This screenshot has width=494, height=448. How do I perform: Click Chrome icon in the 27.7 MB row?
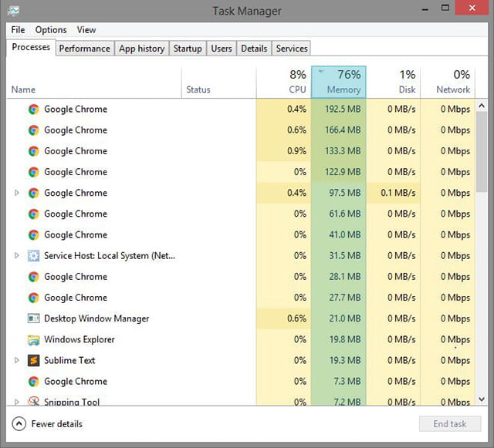tap(33, 298)
